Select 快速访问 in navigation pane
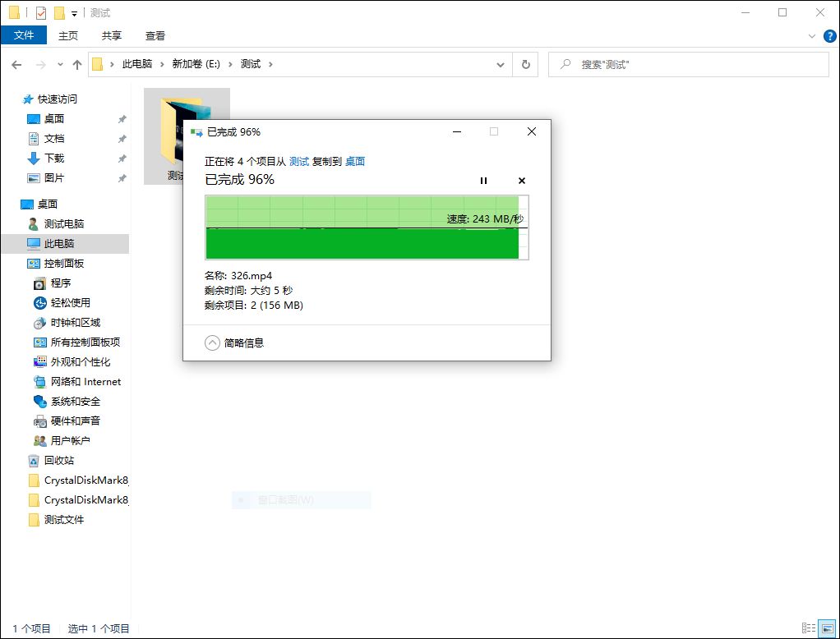Screen dimensions: 840x639 (58, 99)
